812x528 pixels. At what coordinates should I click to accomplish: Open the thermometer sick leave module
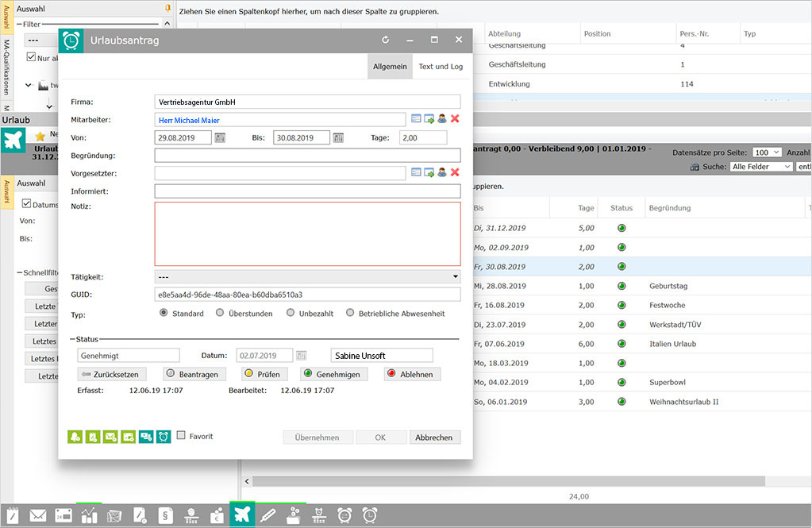point(267,515)
